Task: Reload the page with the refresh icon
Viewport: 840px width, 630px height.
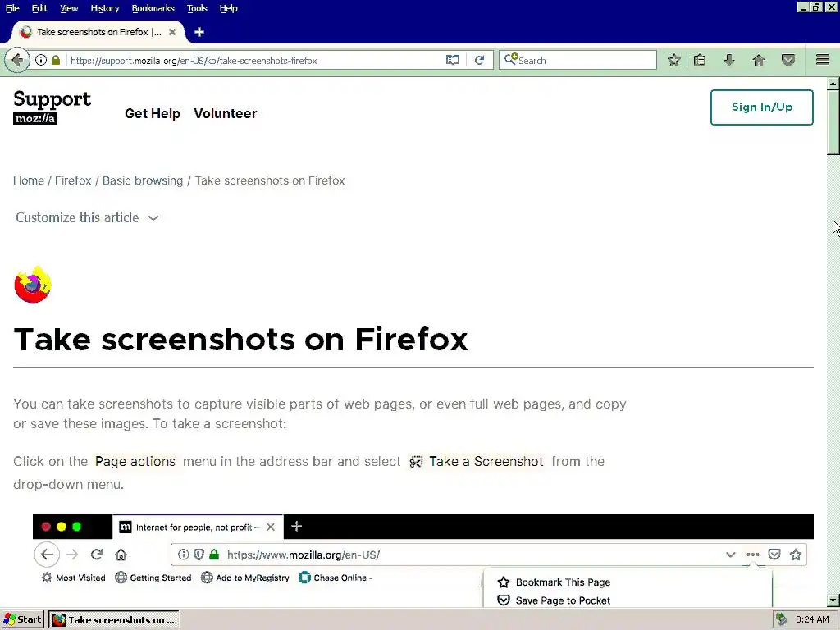Action: tap(479, 60)
